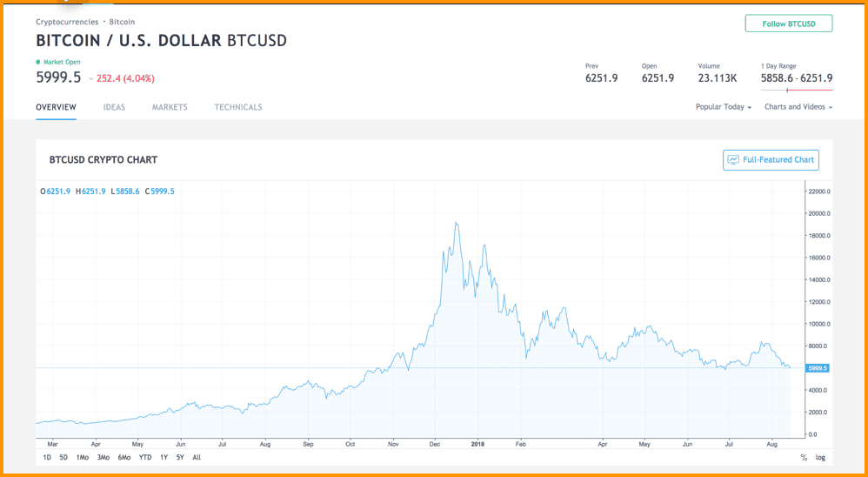Click the 20000.0 price axis label
The height and width of the screenshot is (477, 868).
[x=818, y=213]
